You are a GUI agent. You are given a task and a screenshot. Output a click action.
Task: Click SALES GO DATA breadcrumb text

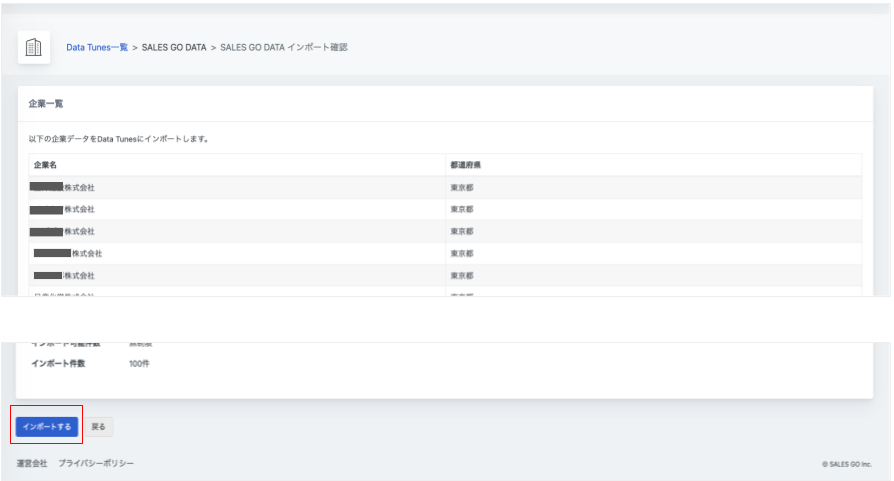(174, 47)
